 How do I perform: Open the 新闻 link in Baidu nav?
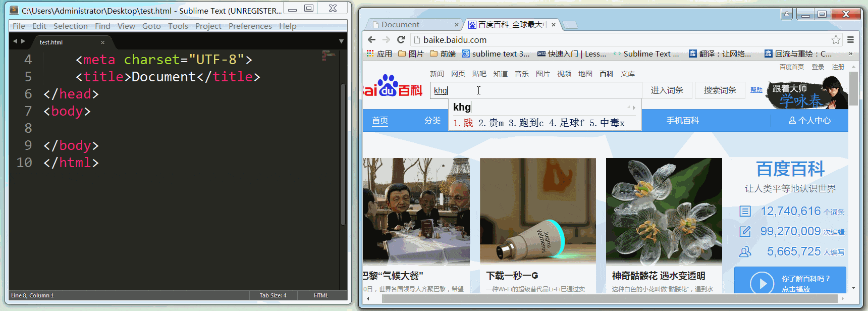click(x=437, y=74)
